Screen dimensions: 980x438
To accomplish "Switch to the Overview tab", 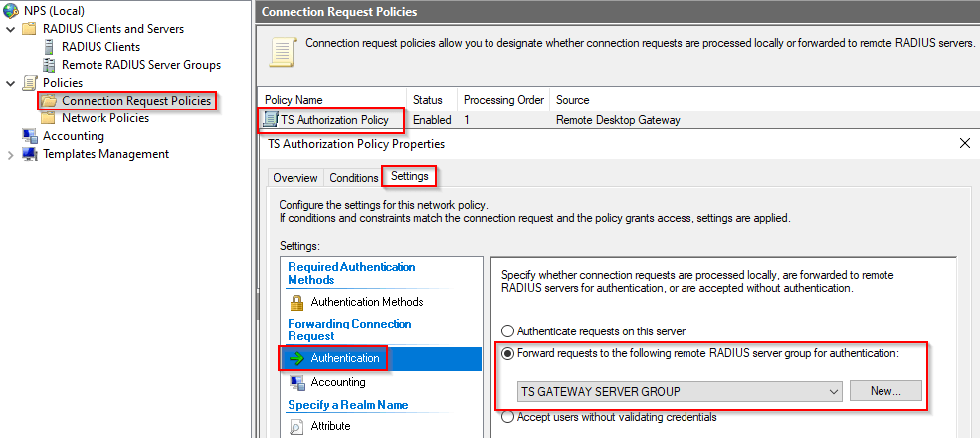I will pos(295,178).
